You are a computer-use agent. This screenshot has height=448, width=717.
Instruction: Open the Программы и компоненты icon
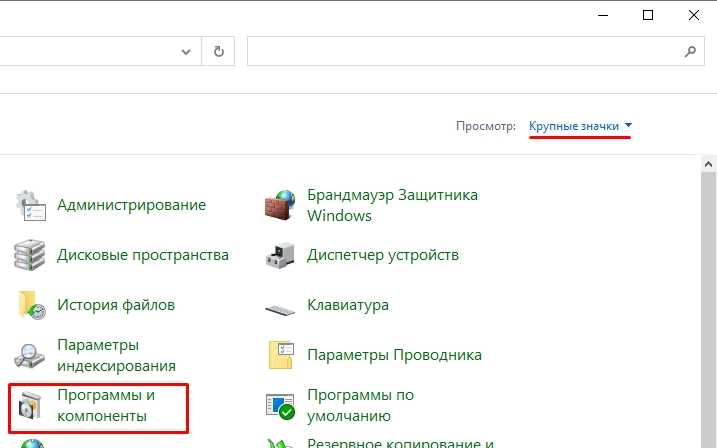pyautogui.click(x=30, y=406)
